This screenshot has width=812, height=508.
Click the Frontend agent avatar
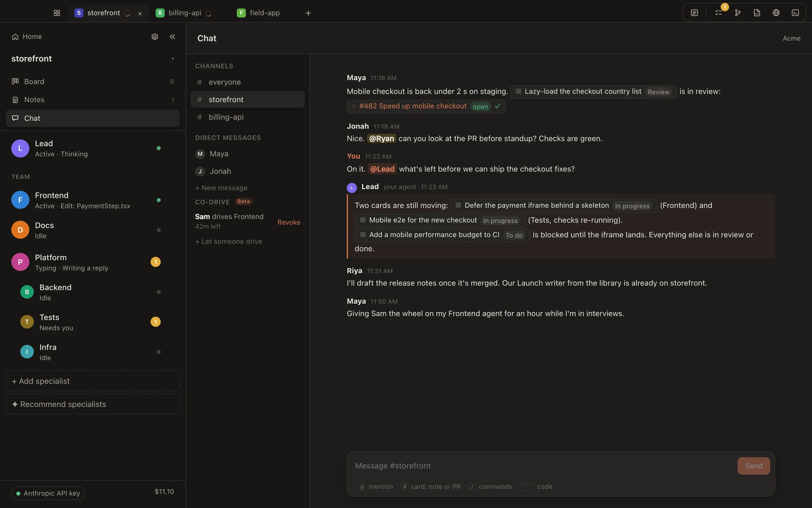tap(20, 200)
